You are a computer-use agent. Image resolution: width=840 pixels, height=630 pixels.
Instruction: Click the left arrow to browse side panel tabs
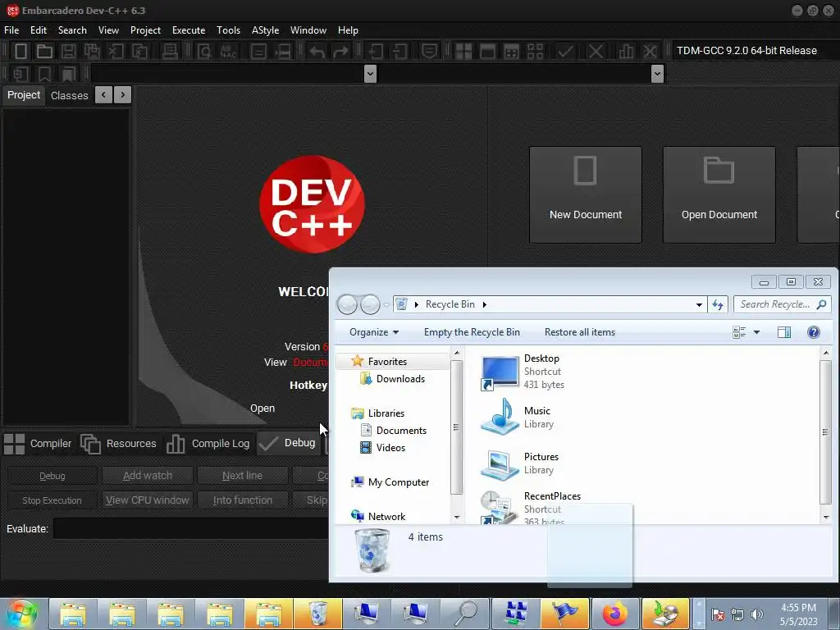tap(104, 95)
